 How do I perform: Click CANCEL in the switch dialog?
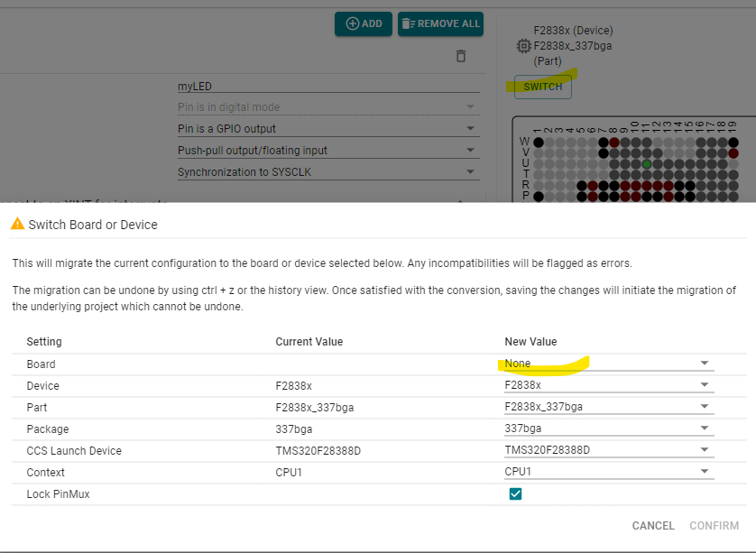tap(653, 526)
